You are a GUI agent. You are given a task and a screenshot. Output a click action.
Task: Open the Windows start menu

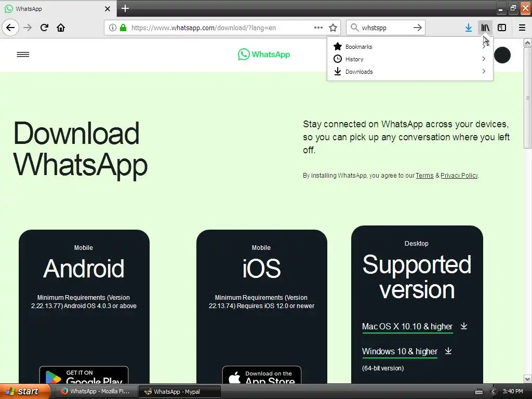(x=25, y=391)
